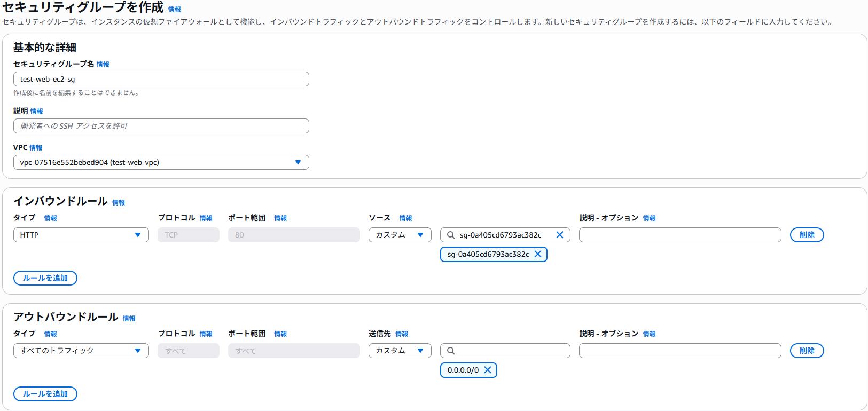This screenshot has height=411, width=868.
Task: Remove the 0.0.0.0/0 destination tag
Action: (488, 370)
